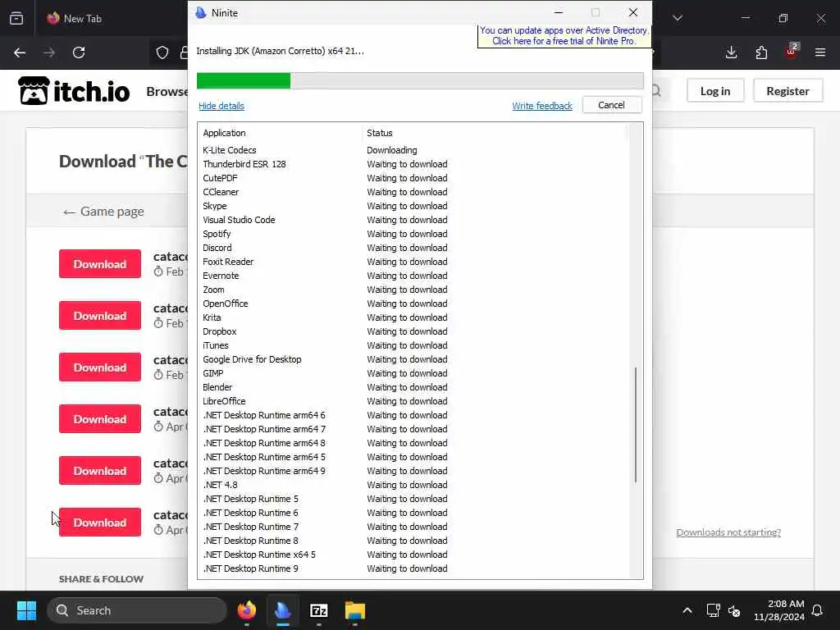840x630 pixels.
Task: Reload the page with the refresh icon
Action: [79, 52]
